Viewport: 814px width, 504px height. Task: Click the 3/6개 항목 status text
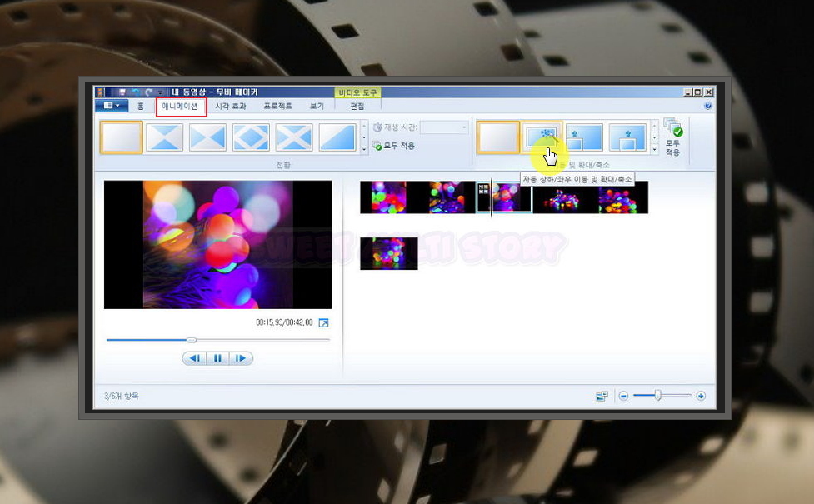(122, 396)
